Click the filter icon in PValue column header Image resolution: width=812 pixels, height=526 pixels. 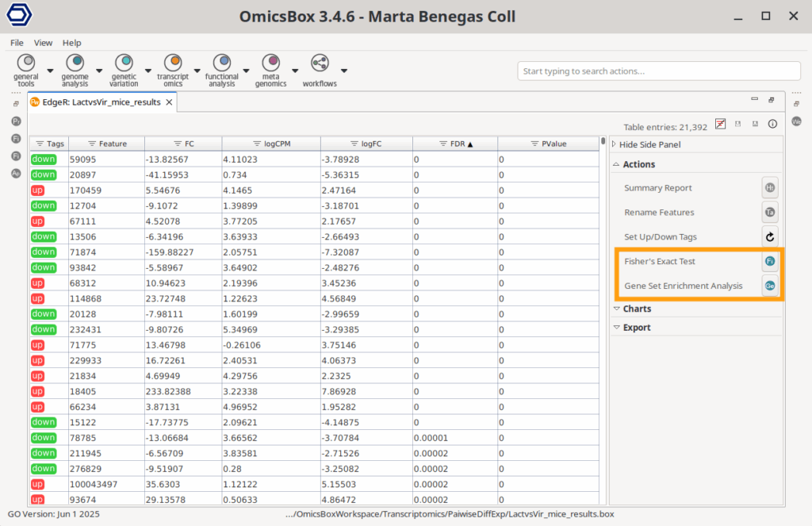click(534, 144)
